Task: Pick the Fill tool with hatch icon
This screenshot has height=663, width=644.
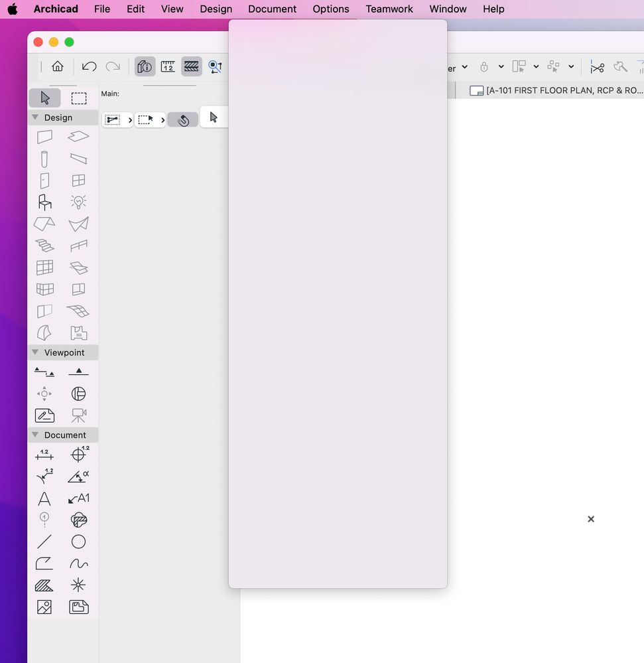Action: (44, 585)
